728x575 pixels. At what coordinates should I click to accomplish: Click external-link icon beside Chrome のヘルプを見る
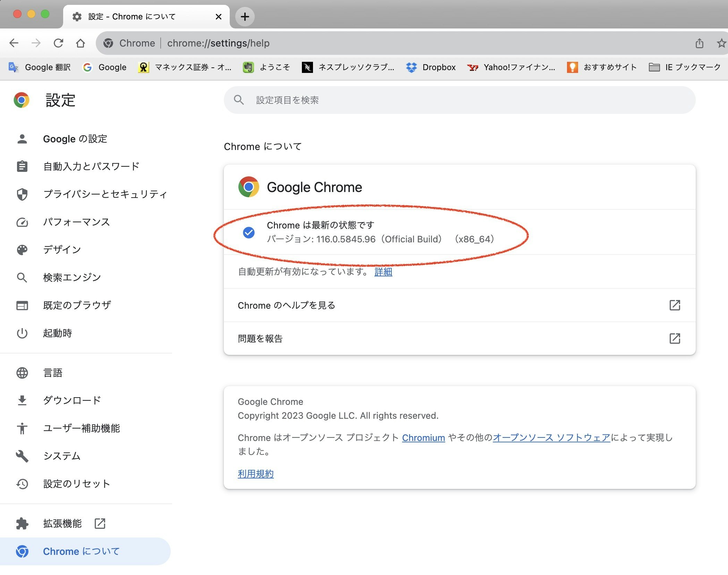(x=675, y=305)
